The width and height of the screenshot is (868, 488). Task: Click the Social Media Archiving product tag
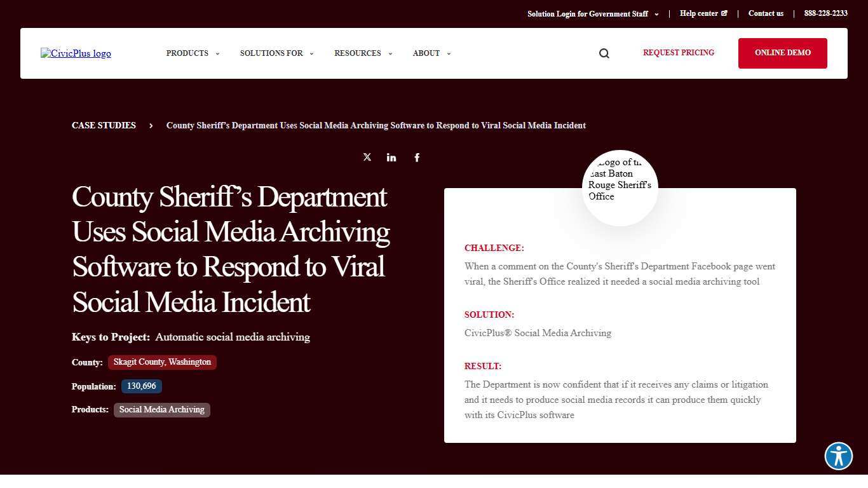coord(161,409)
